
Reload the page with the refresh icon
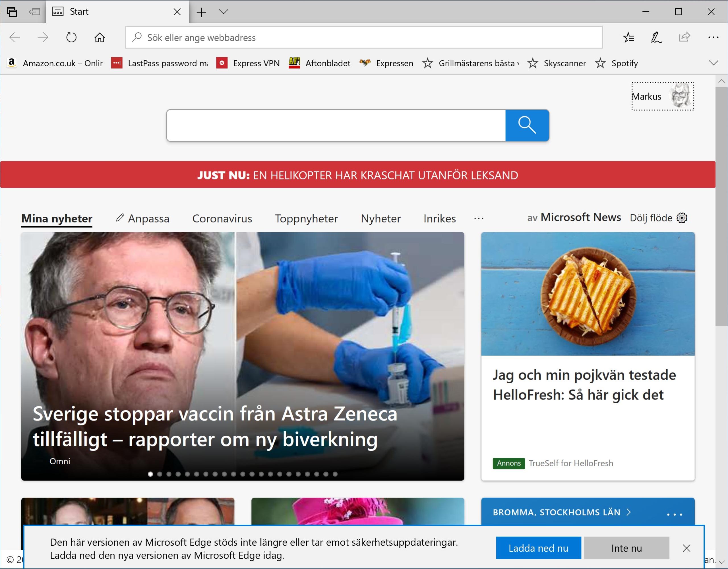point(71,37)
